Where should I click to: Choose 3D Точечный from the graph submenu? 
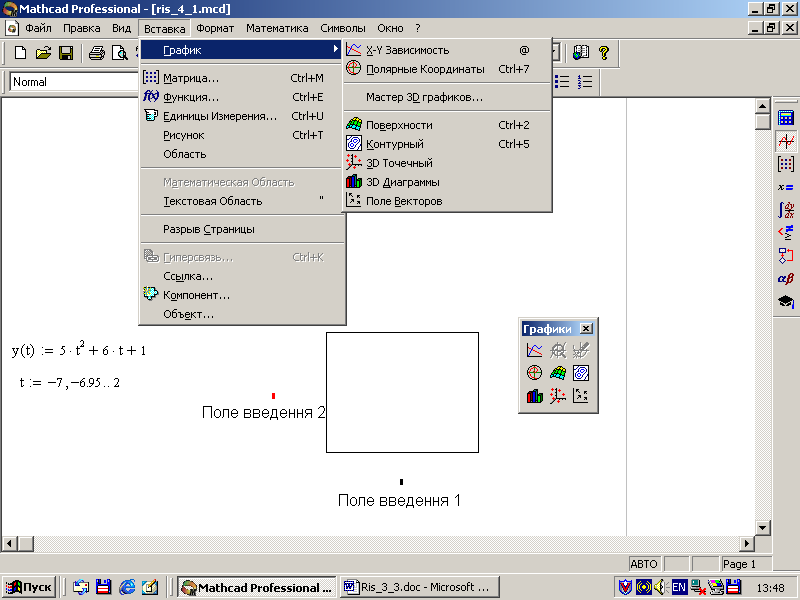[x=447, y=163]
